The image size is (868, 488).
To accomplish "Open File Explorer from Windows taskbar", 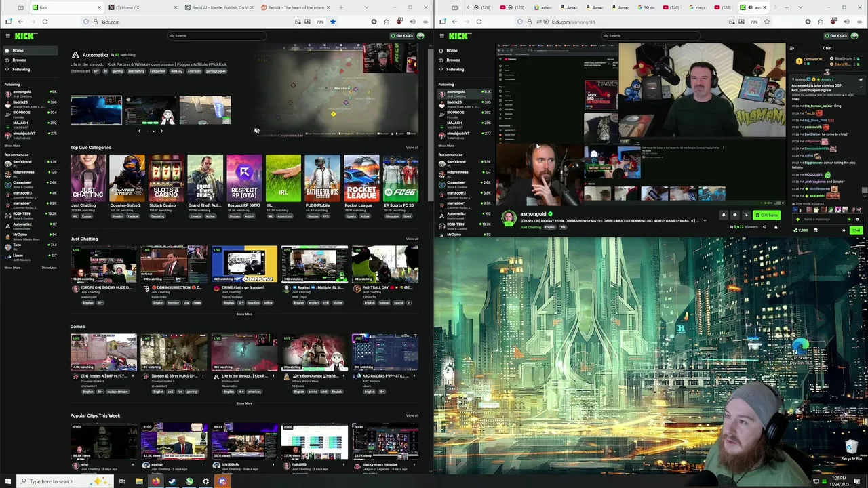I will (138, 481).
